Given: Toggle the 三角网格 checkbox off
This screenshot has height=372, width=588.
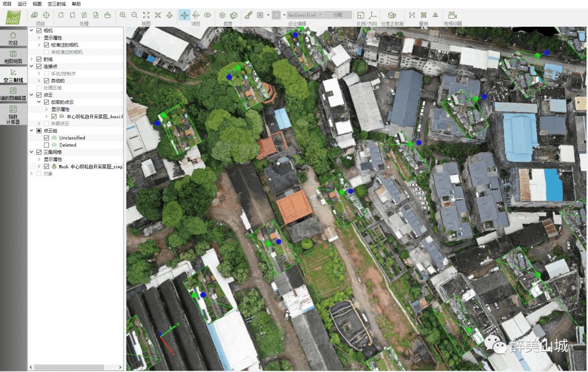Looking at the screenshot, I should click(x=39, y=153).
